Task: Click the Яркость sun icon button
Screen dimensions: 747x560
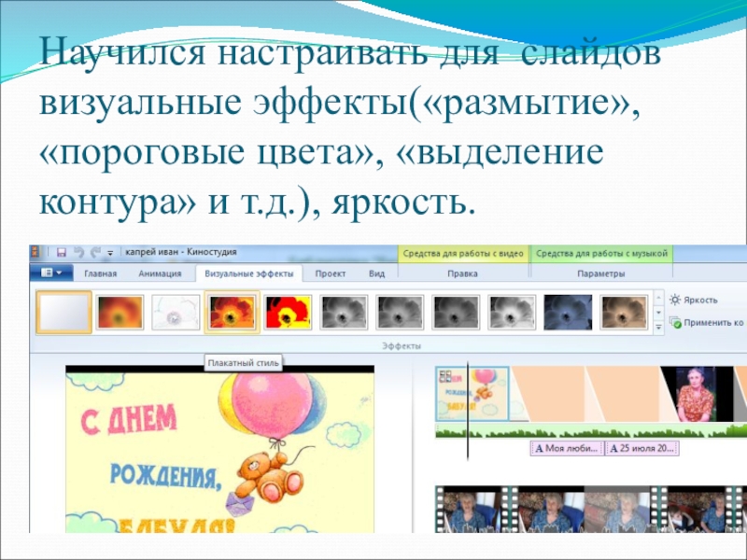Action: coord(694,300)
